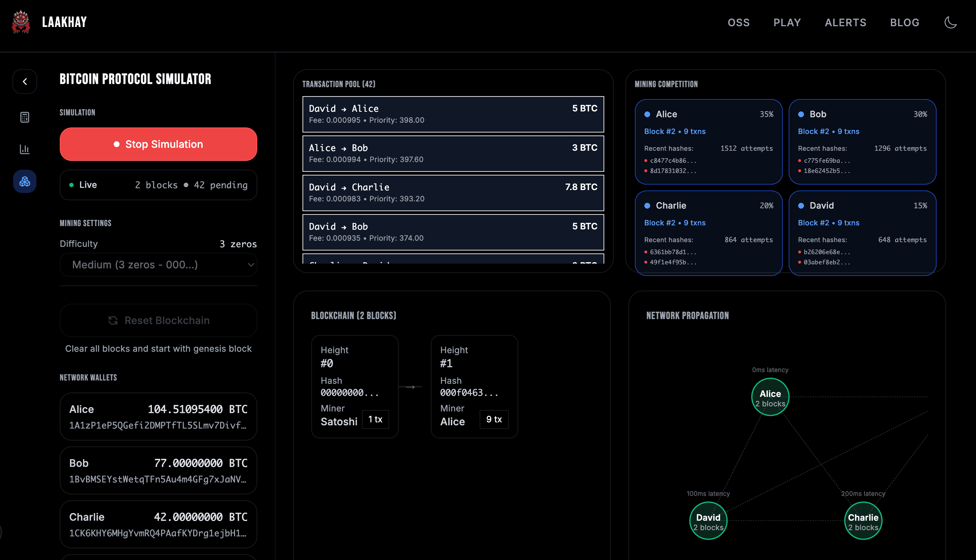
Task: Collapse the sidebar using the chevron button
Action: (x=25, y=82)
